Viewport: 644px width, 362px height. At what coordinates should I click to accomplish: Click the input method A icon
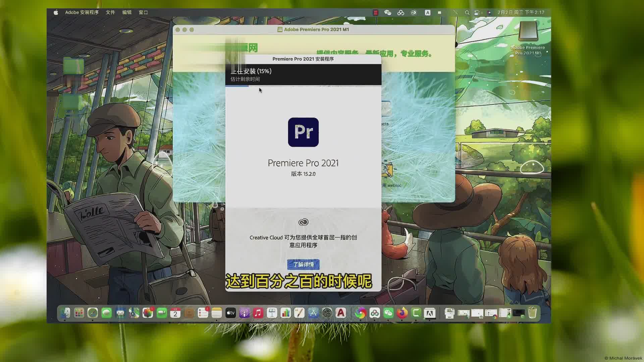tap(428, 12)
